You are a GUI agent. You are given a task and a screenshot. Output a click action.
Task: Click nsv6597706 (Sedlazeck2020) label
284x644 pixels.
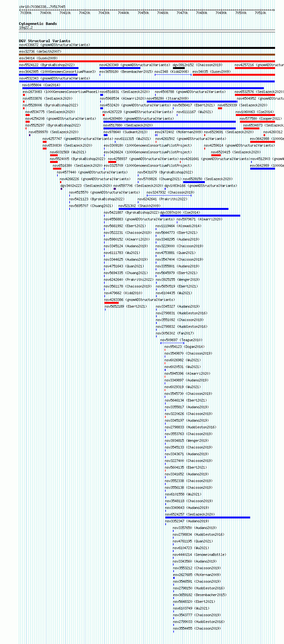click(x=138, y=186)
